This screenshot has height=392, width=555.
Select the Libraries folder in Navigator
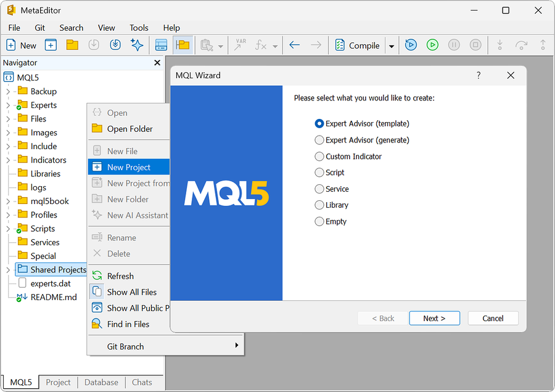coord(39,174)
